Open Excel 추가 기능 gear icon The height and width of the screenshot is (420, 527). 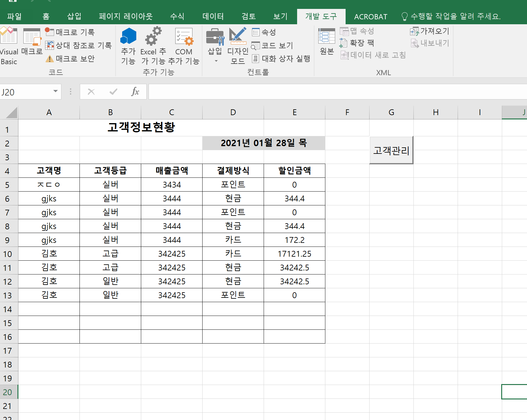click(x=153, y=46)
